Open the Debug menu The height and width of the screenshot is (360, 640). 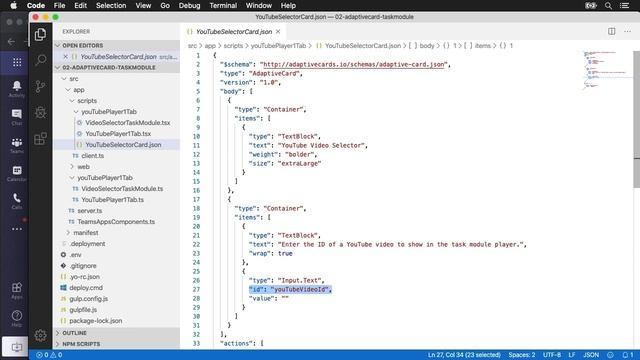click(189, 6)
